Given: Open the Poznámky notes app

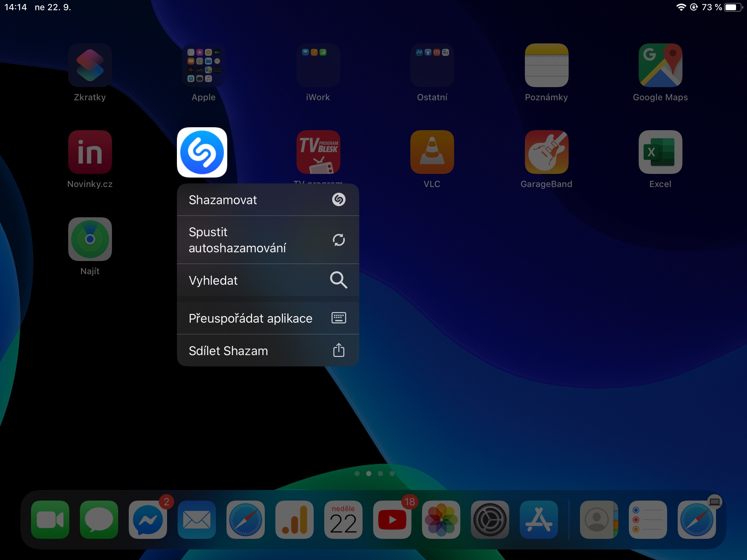Looking at the screenshot, I should 546,65.
